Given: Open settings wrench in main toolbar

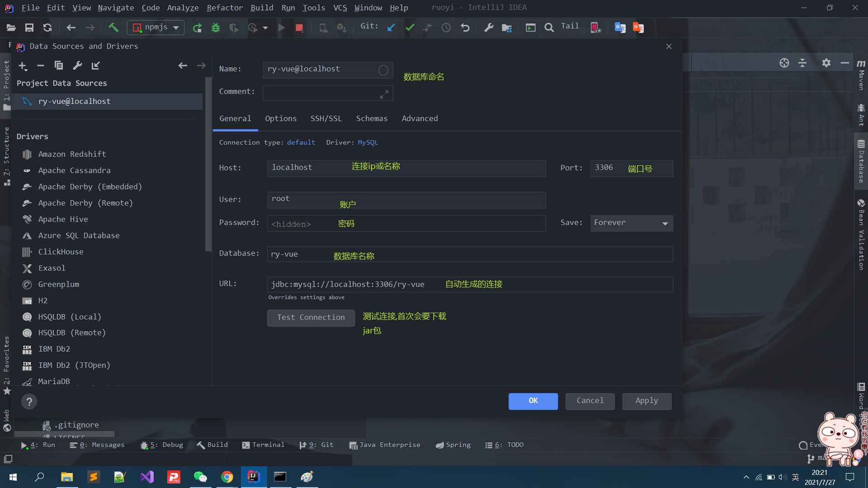Looking at the screenshot, I should pos(489,28).
